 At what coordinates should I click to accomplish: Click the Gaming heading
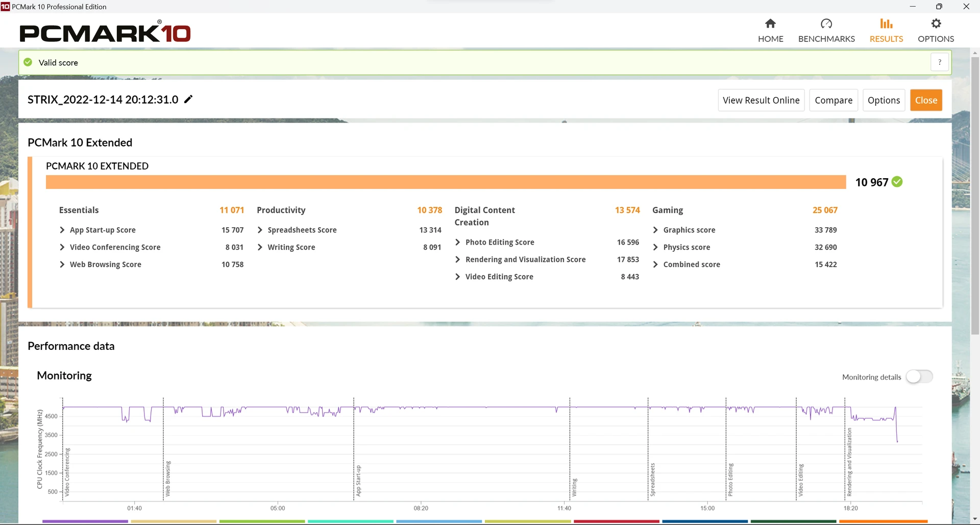[x=668, y=210]
